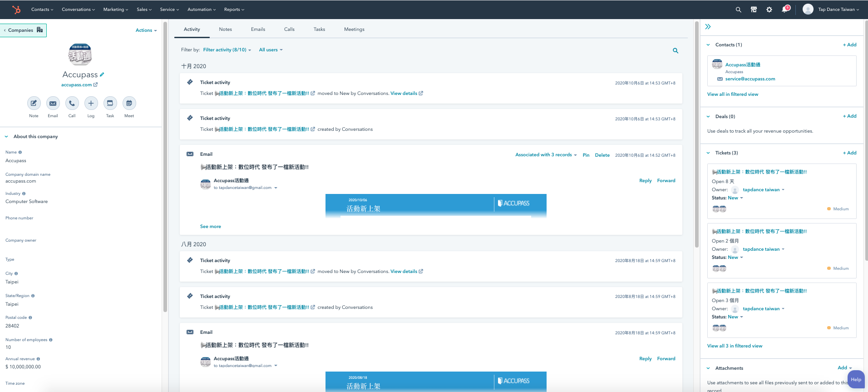This screenshot has width=868, height=392.
Task: Open the Automation navigation menu
Action: click(202, 10)
